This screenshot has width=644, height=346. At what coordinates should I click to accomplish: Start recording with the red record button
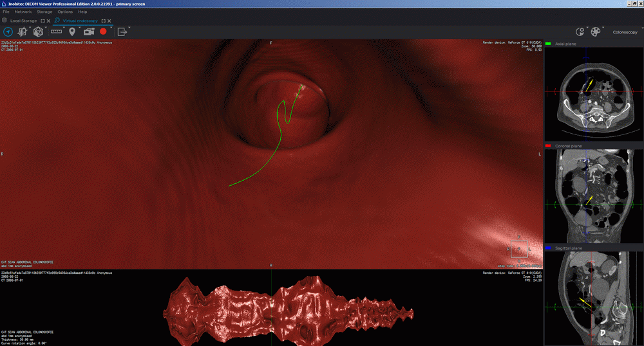coord(103,31)
